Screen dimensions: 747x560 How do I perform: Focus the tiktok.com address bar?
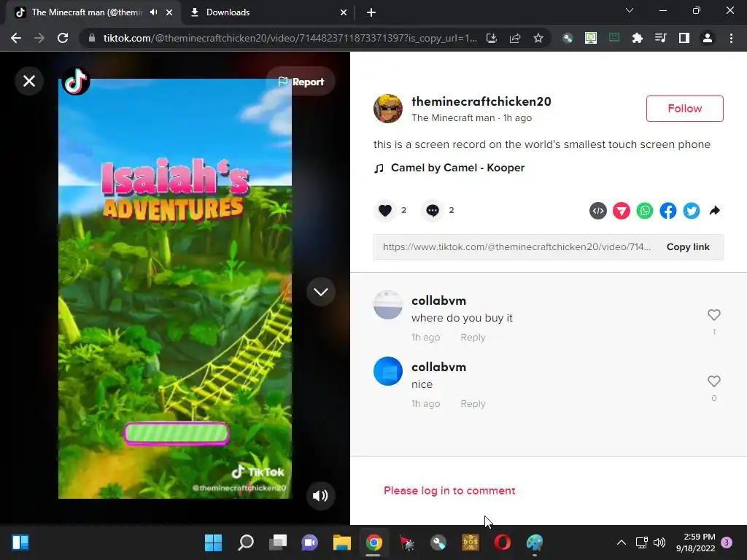290,38
